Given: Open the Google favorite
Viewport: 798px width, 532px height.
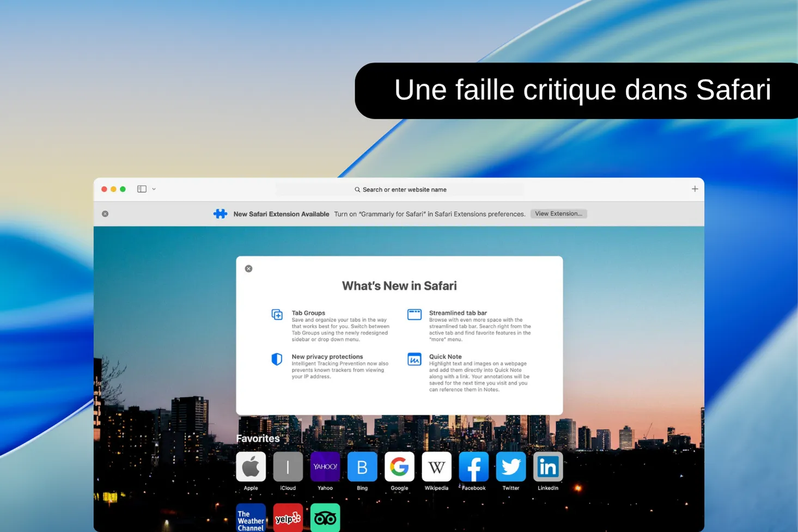Looking at the screenshot, I should 399,467.
